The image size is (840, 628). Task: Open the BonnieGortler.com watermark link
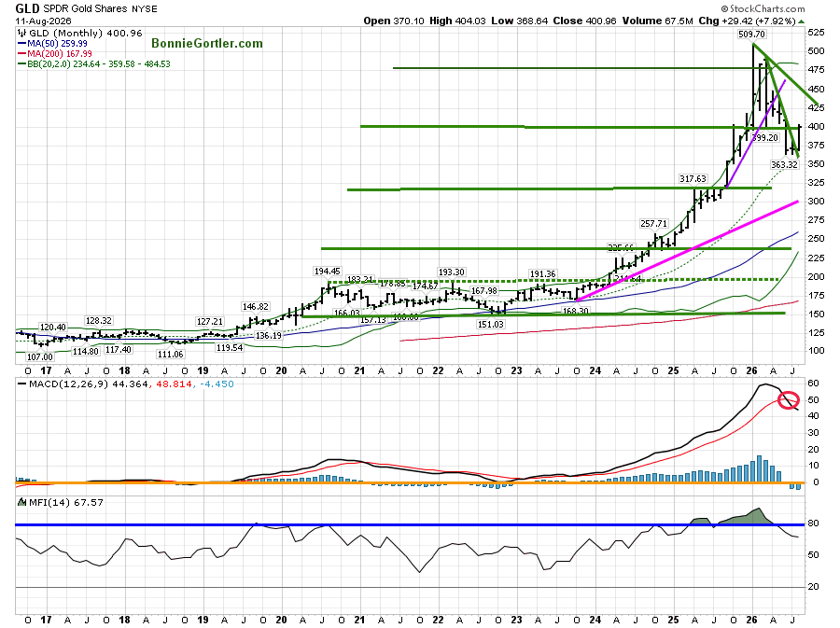point(207,43)
